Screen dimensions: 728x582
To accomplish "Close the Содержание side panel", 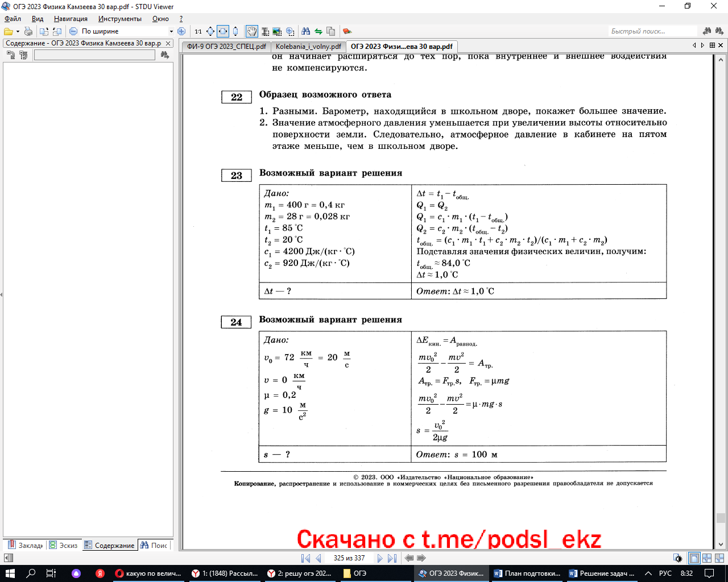I will (x=168, y=43).
